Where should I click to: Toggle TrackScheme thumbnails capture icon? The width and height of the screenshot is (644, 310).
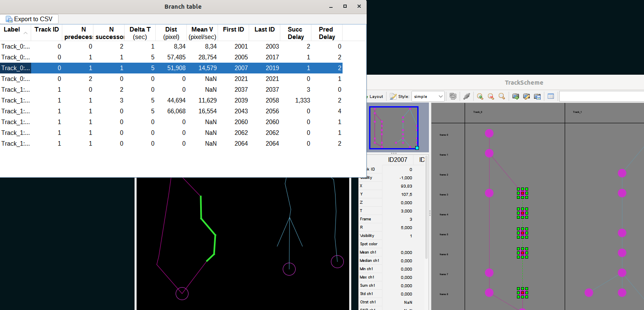tap(453, 96)
